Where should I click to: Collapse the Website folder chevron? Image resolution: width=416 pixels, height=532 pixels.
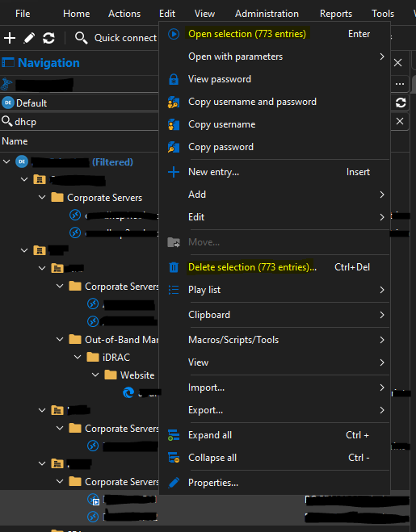pyautogui.click(x=95, y=375)
